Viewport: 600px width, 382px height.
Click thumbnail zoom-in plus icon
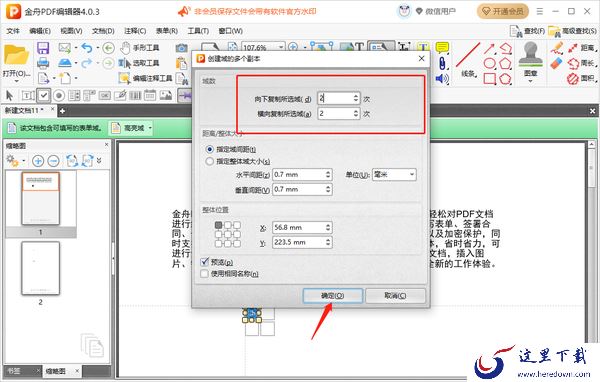38,161
